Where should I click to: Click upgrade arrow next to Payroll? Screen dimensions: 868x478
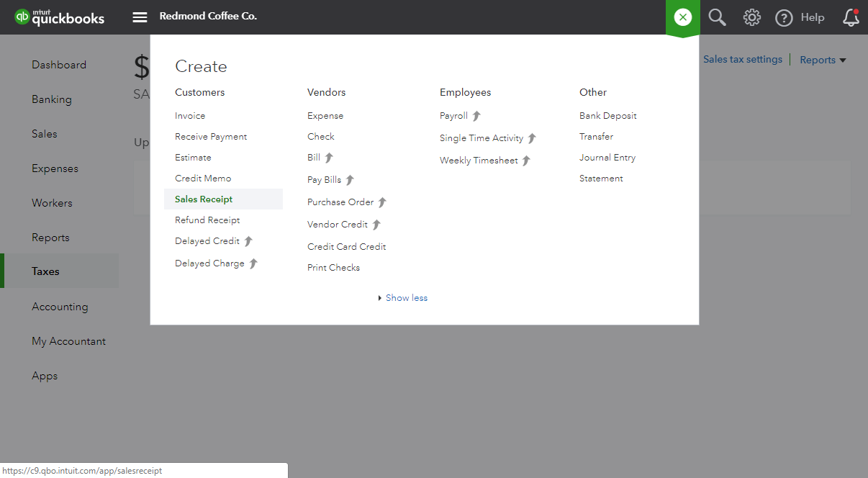coord(476,116)
